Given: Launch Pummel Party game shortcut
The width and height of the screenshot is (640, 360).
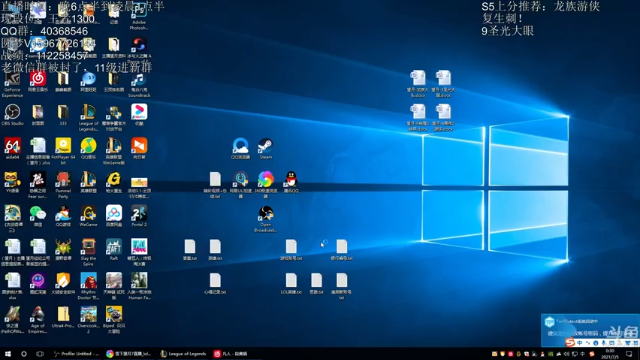Looking at the screenshot, I should click(63, 185).
